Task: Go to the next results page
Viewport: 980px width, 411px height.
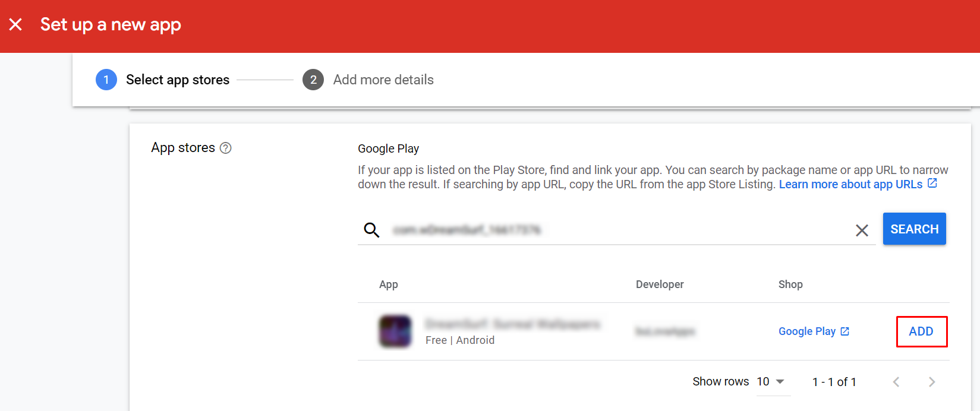Action: coord(932,382)
